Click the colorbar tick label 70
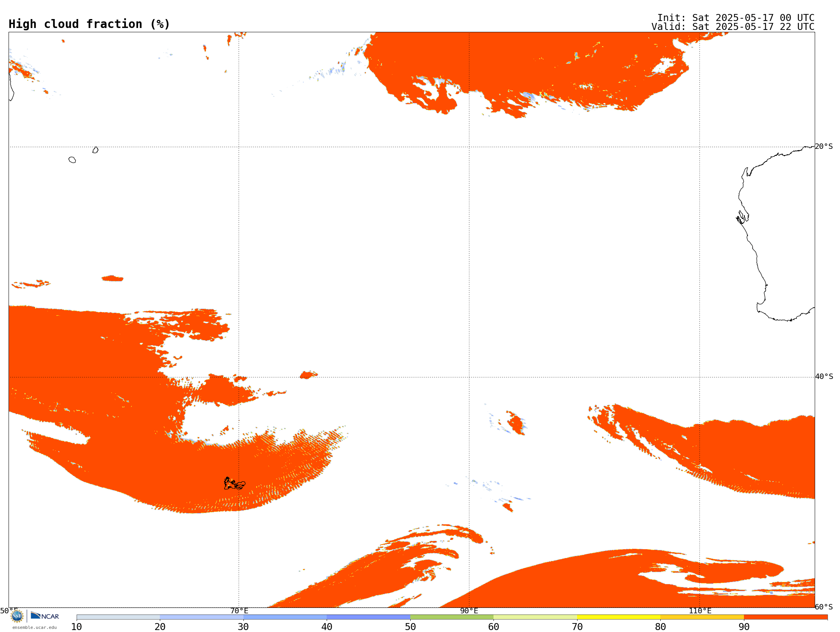Screen dimensions: 840x632 click(577, 627)
